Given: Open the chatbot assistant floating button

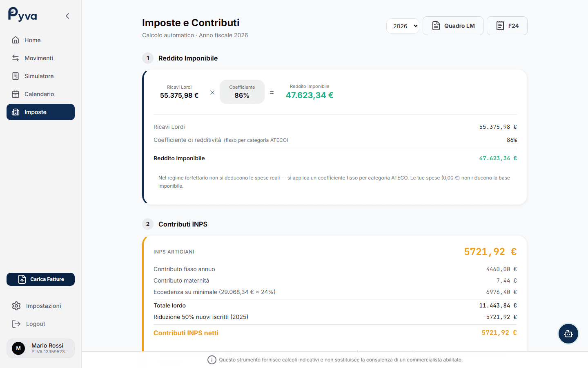Looking at the screenshot, I should (568, 334).
